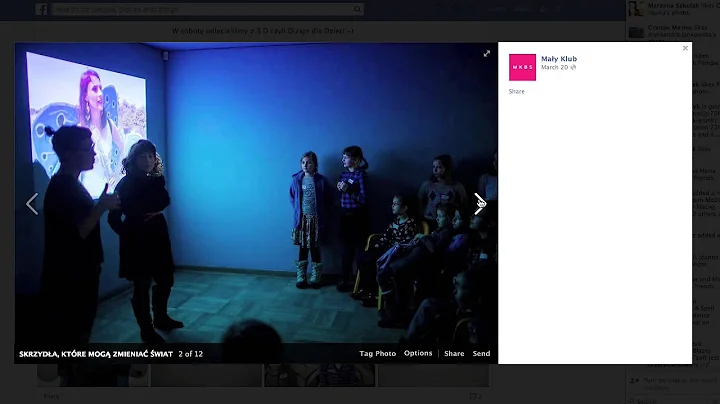Click Share under the post header
Image resolution: width=720 pixels, height=404 pixels.
517,91
